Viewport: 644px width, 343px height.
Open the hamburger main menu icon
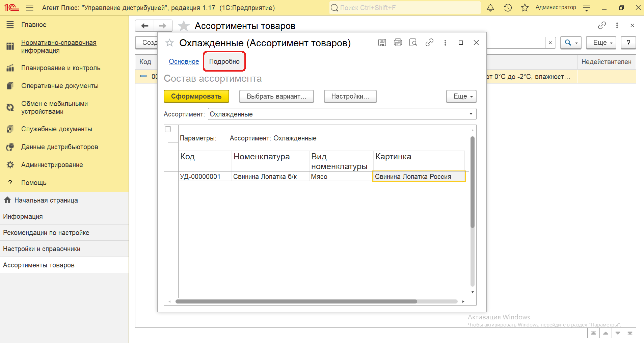[x=30, y=8]
